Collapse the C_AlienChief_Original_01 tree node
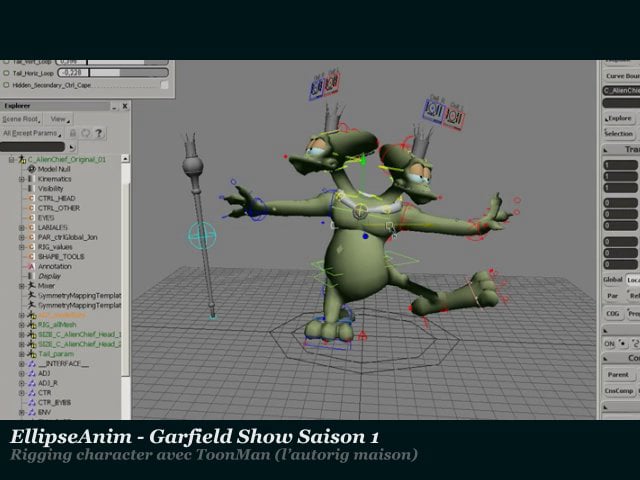The width and height of the screenshot is (640, 480). click(x=12, y=160)
